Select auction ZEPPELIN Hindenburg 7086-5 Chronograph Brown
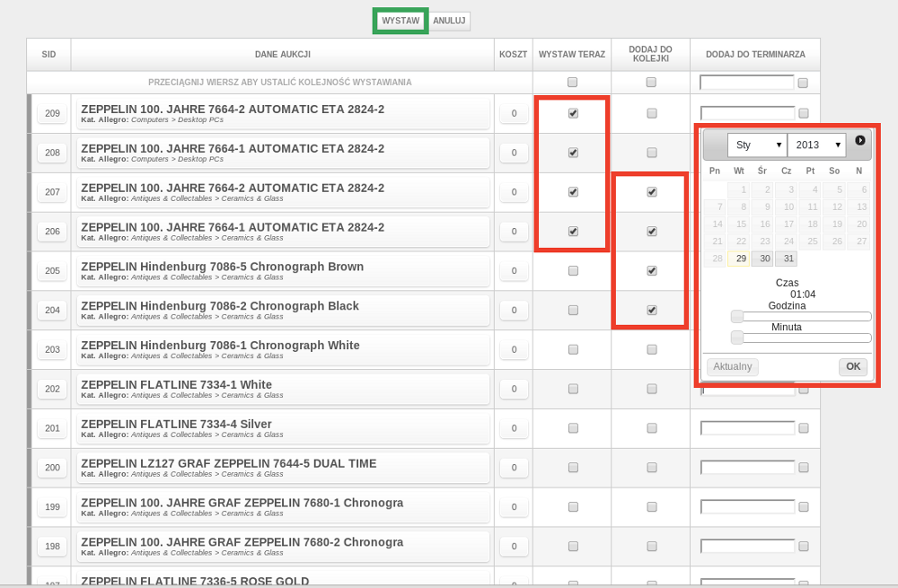This screenshot has height=588, width=898. coord(283,271)
